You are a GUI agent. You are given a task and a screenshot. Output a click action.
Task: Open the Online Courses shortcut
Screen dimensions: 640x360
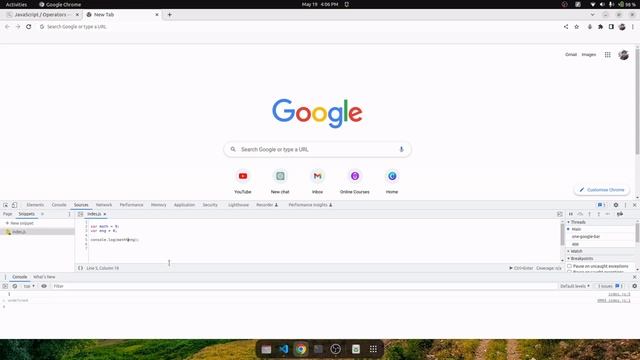tap(355, 181)
